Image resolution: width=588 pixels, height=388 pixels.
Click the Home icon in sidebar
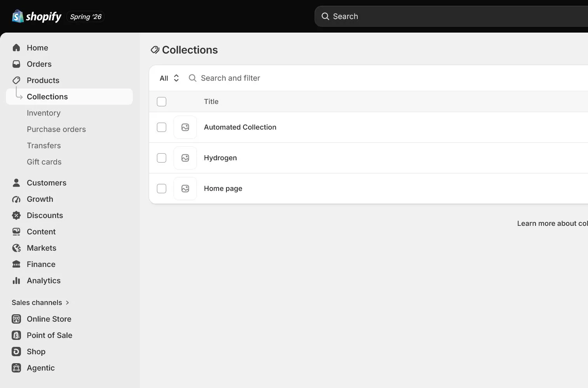pos(16,48)
